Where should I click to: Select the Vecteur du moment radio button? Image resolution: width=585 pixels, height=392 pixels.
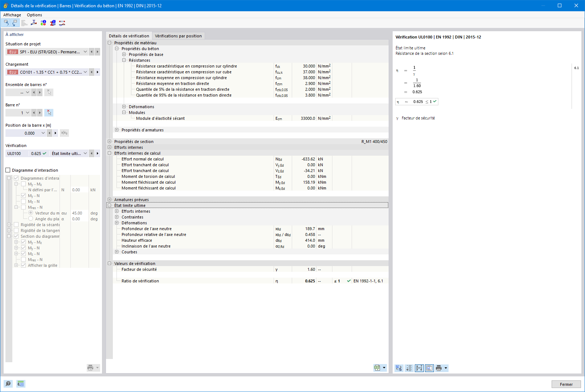(x=30, y=213)
